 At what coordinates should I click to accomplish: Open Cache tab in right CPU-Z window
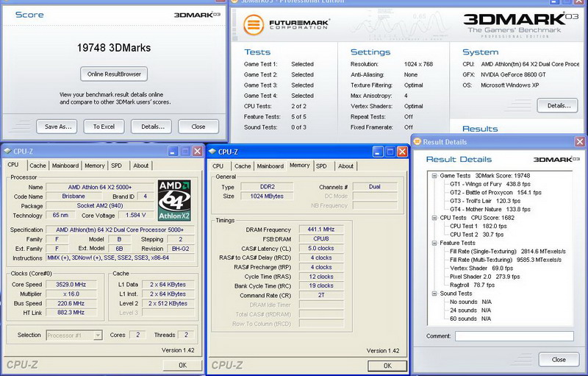pos(243,166)
